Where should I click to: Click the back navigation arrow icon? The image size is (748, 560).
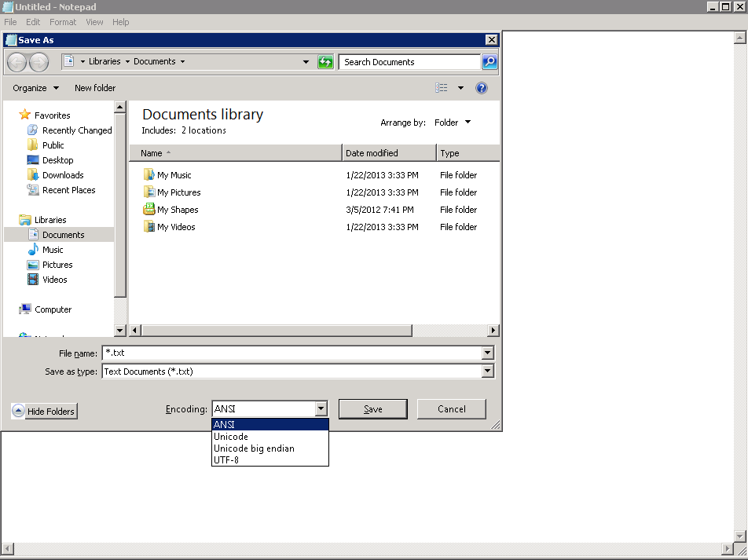click(17, 62)
